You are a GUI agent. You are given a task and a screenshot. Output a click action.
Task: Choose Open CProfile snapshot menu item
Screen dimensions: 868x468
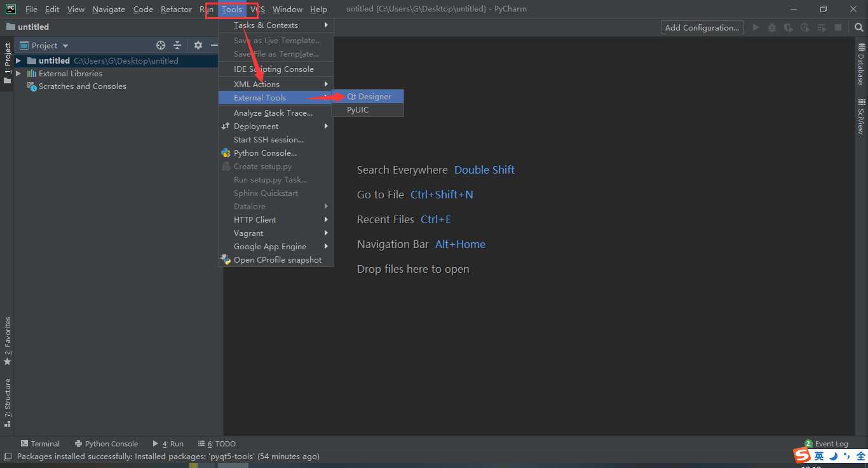(276, 260)
